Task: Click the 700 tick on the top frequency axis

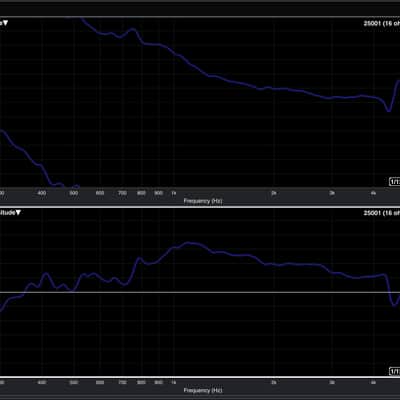Action: [x=122, y=193]
